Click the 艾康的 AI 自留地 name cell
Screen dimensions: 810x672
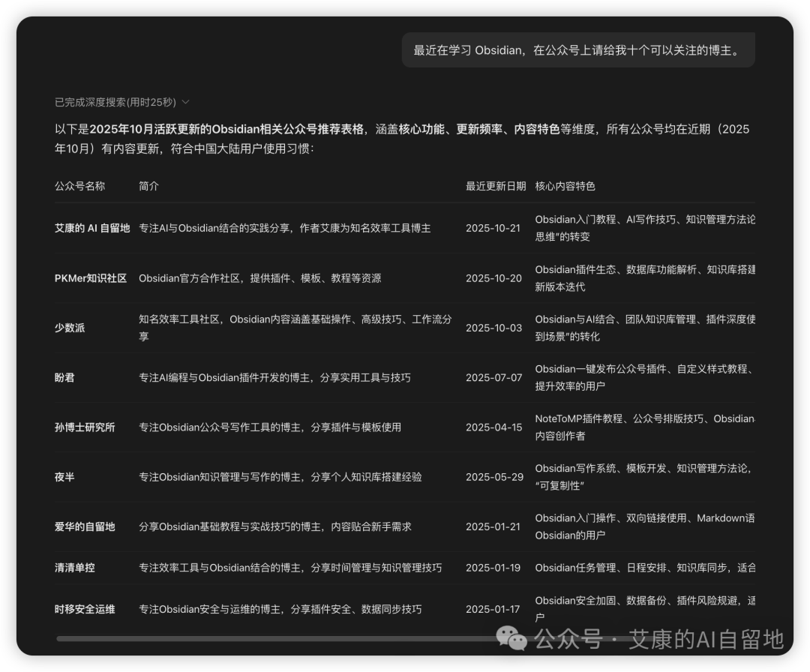92,228
